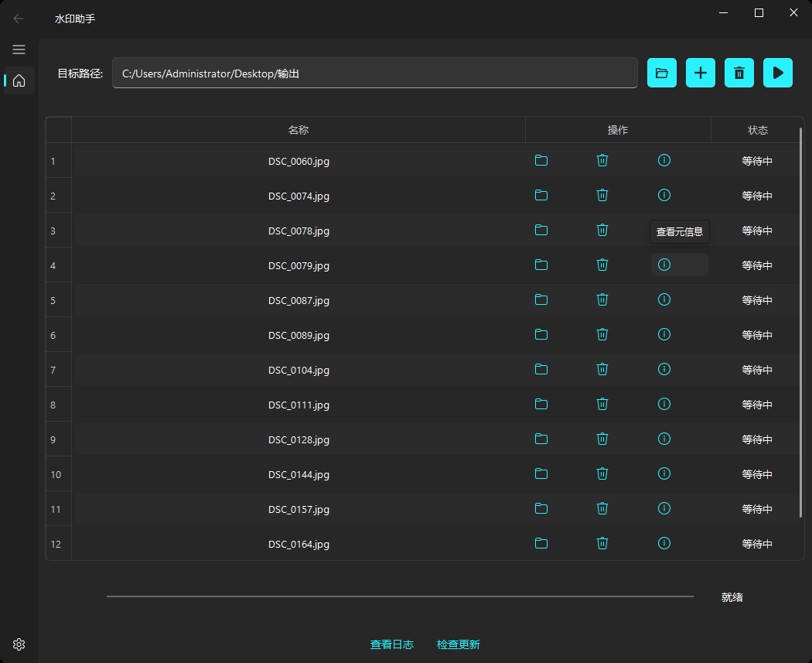Open the 查看日志 link
This screenshot has width=812, height=663.
391,644
